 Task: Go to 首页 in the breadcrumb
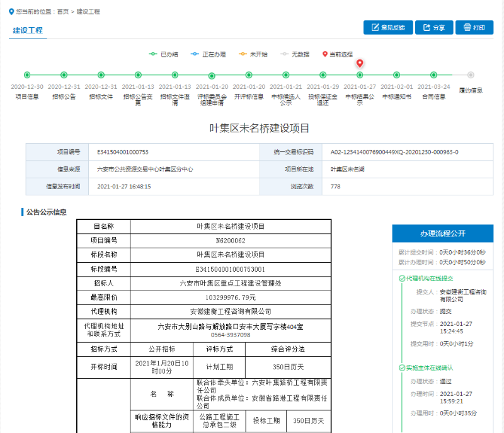coord(63,11)
